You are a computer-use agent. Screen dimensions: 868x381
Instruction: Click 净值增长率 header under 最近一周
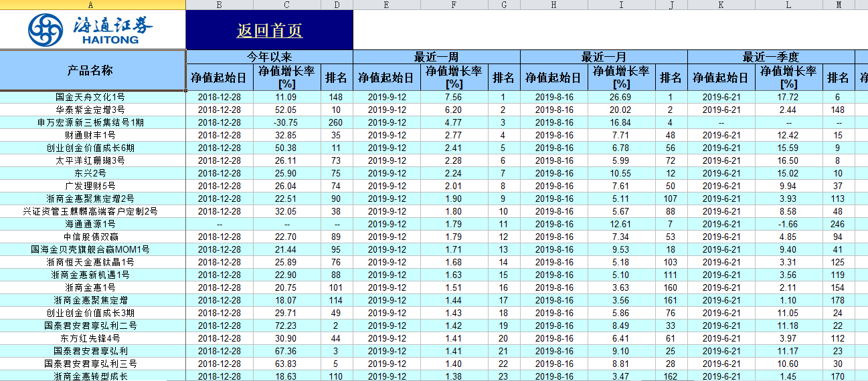pyautogui.click(x=454, y=78)
